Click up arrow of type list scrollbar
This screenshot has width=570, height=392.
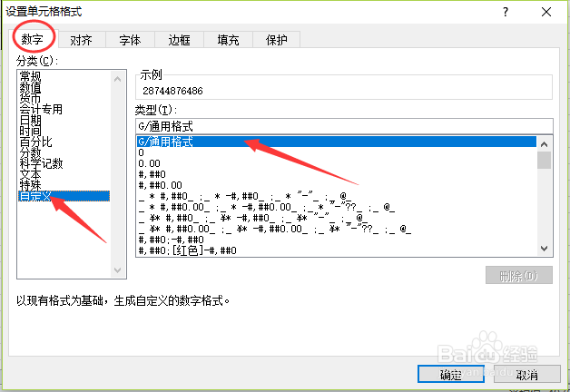(545, 144)
